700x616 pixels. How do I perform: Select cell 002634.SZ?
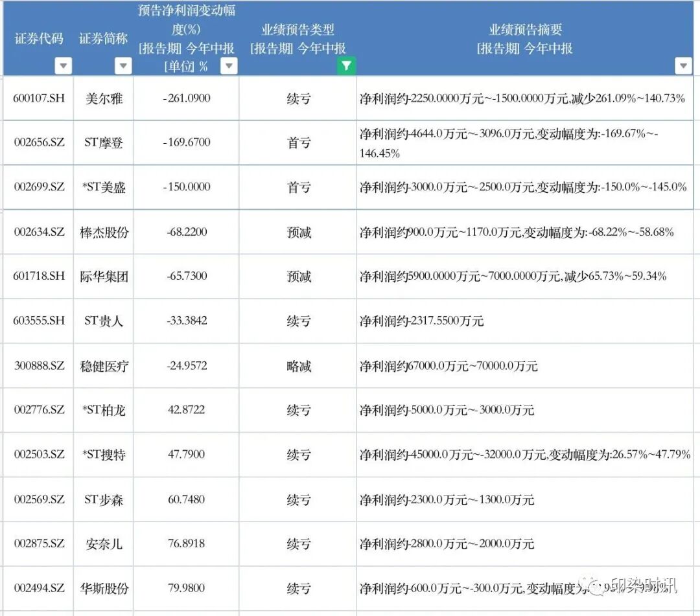(x=38, y=232)
